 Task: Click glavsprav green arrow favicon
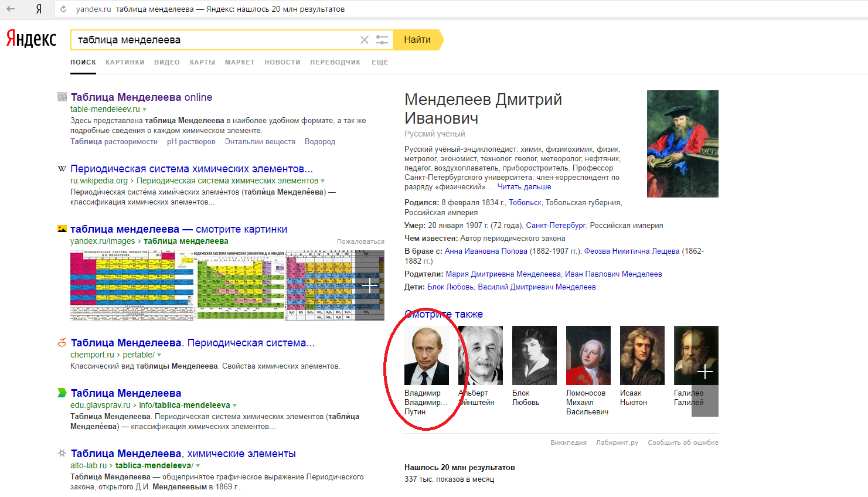[62, 393]
